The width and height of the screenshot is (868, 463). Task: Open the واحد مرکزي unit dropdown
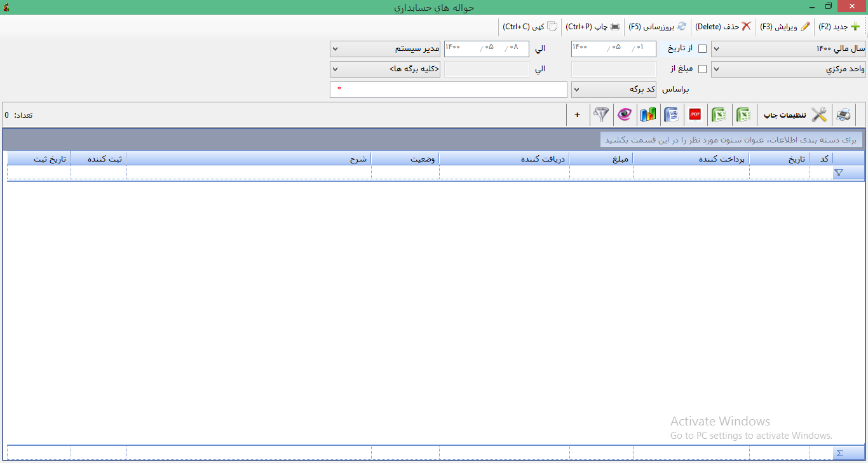point(788,69)
